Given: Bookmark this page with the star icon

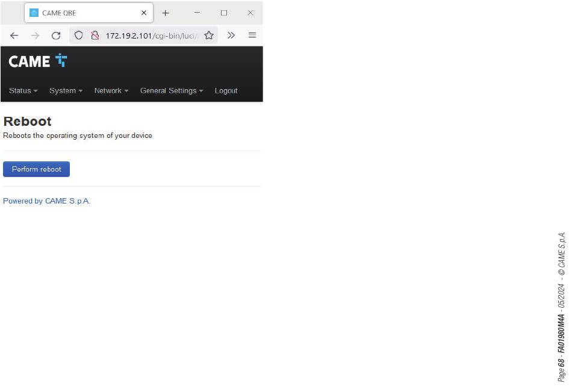Looking at the screenshot, I should 209,36.
